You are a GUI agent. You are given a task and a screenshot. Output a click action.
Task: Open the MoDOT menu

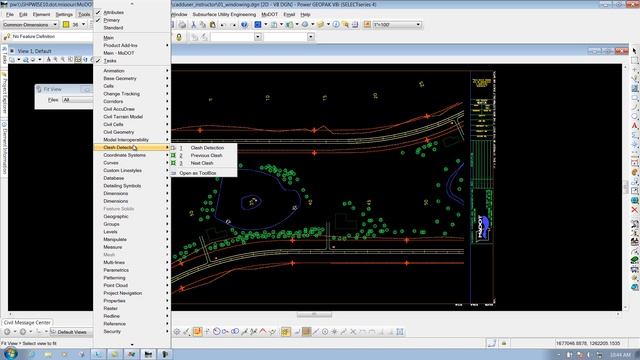tap(269, 14)
